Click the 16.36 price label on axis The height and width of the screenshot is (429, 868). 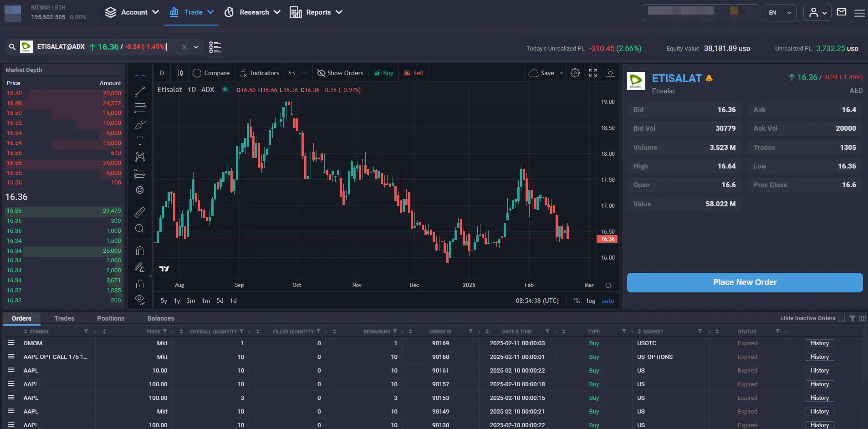607,239
